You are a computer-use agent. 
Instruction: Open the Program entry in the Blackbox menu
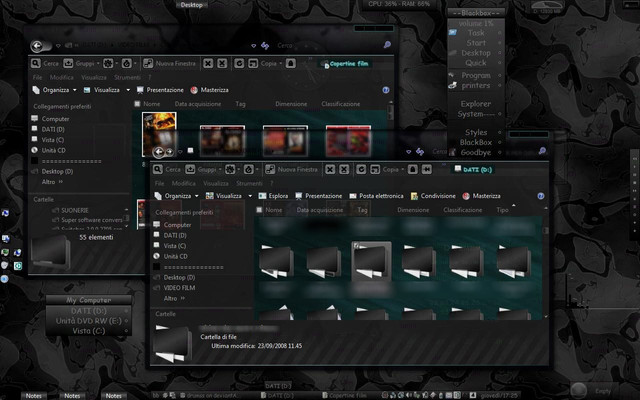point(476,76)
